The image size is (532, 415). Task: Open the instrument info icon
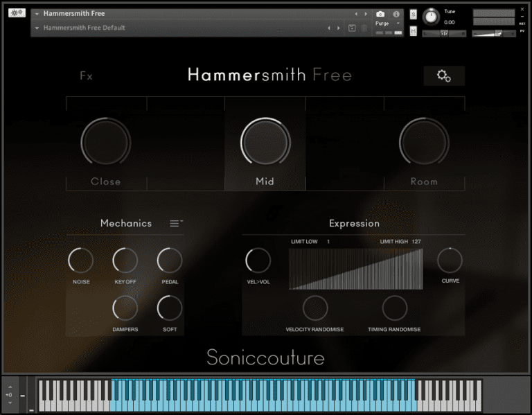pos(396,14)
